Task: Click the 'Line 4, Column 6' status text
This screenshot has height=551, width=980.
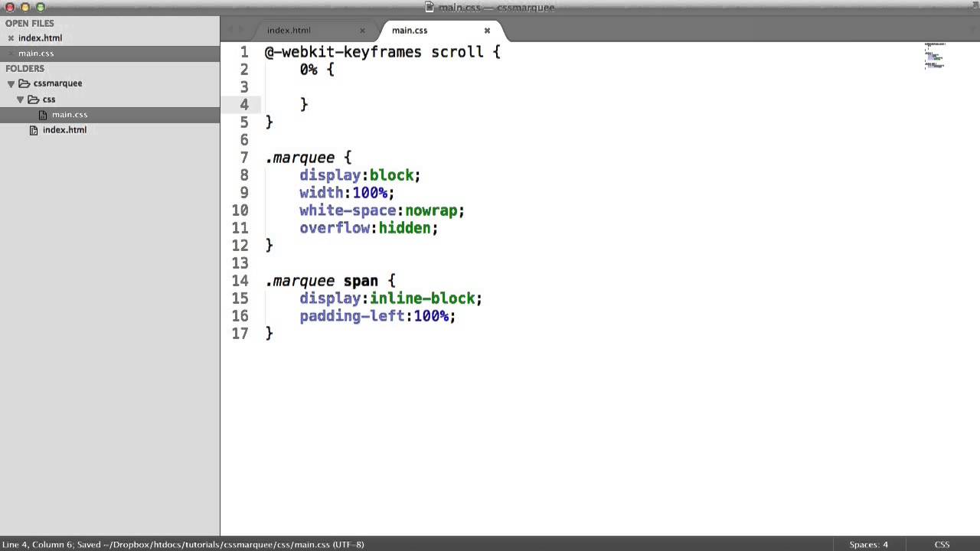Action: pyautogui.click(x=37, y=545)
